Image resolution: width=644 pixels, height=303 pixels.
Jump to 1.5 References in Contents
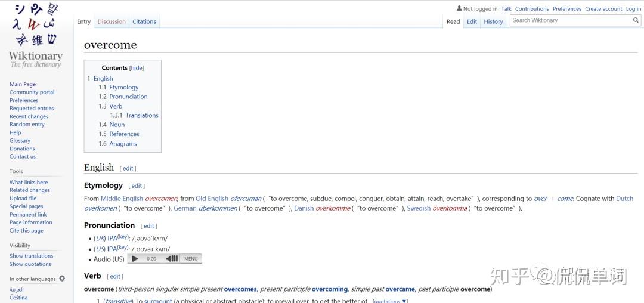point(119,134)
